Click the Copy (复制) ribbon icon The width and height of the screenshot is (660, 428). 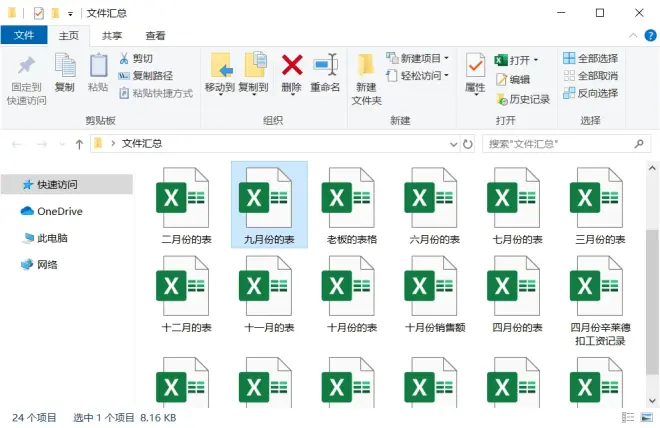click(65, 65)
